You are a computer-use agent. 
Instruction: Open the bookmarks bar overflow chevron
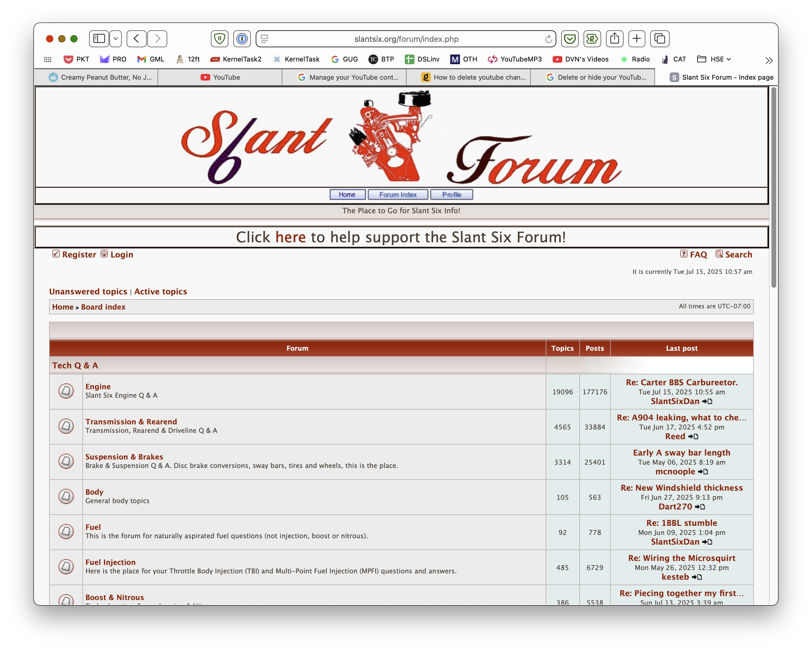[768, 59]
